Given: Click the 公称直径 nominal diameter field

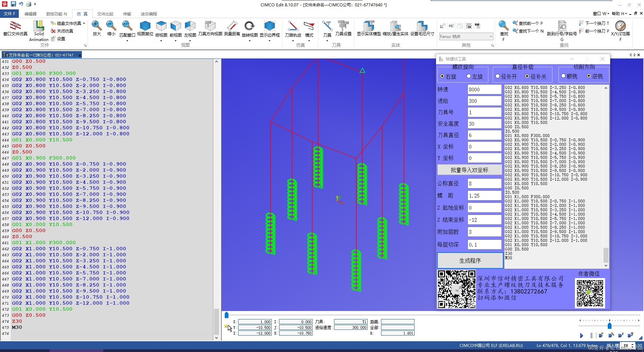Looking at the screenshot, I should pyautogui.click(x=484, y=183).
